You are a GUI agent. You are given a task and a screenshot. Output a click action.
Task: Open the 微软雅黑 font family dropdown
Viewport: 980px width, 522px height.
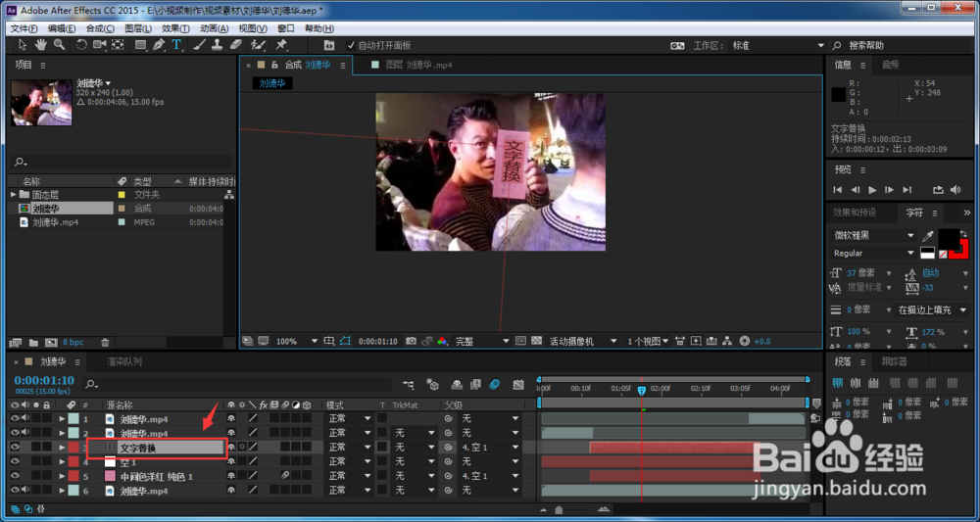tap(873, 235)
